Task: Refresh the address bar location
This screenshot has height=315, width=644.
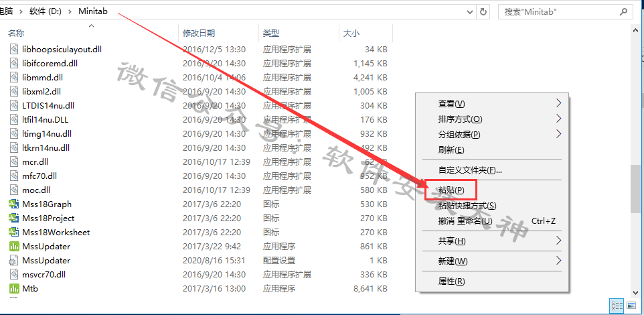Action: (x=483, y=11)
